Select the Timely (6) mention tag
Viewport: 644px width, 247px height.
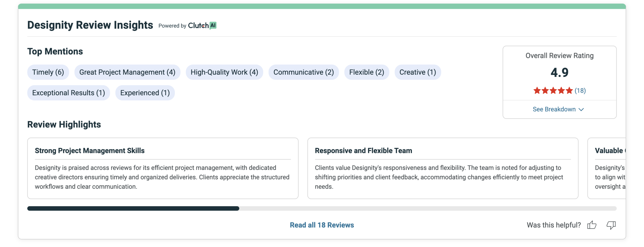pyautogui.click(x=48, y=72)
